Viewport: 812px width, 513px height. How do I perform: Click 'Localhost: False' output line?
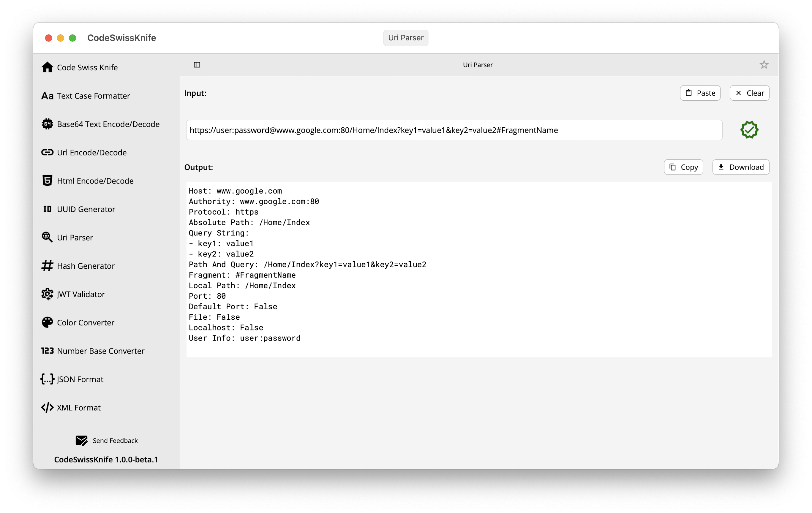pos(226,328)
